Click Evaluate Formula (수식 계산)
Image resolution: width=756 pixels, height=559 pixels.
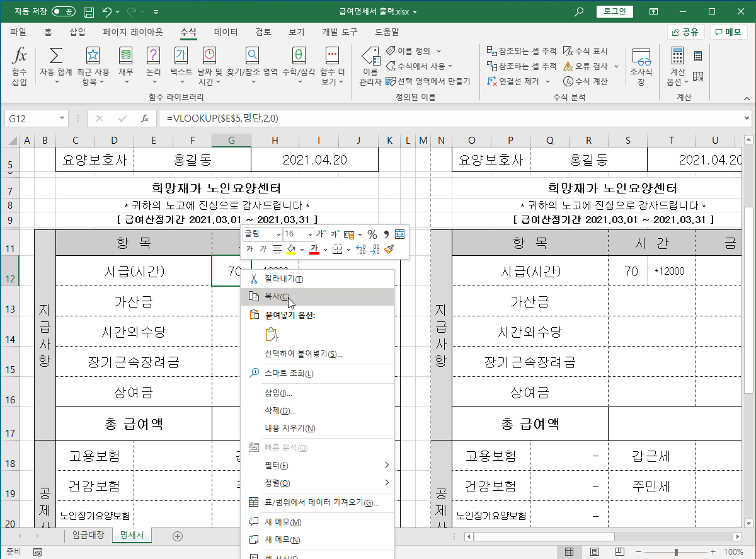pyautogui.click(x=586, y=81)
